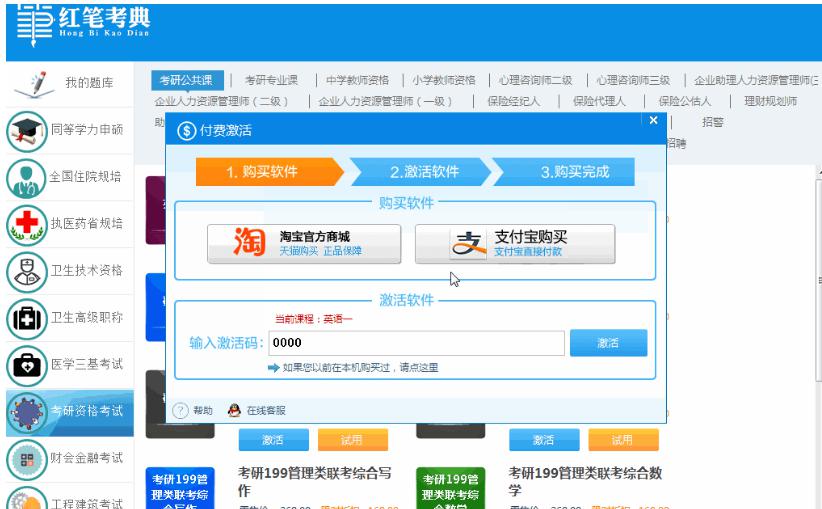Open 考研199管理类联考综合数学 course title
Screen dimensions: 822x509
click(586, 482)
